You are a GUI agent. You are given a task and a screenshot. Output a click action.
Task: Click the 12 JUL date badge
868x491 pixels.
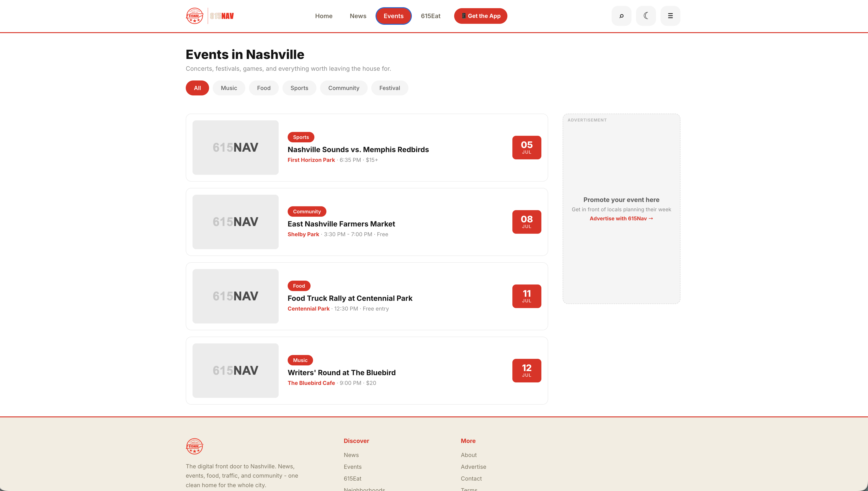(527, 370)
